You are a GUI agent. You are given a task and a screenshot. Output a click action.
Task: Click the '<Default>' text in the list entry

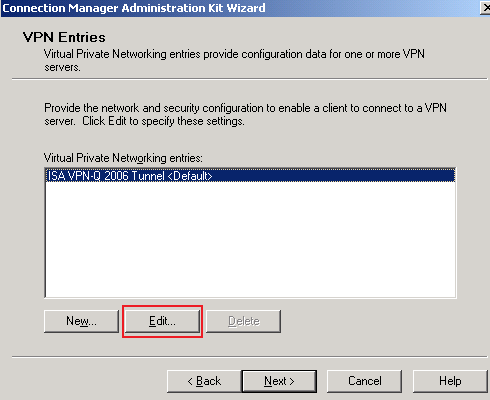coord(189,176)
